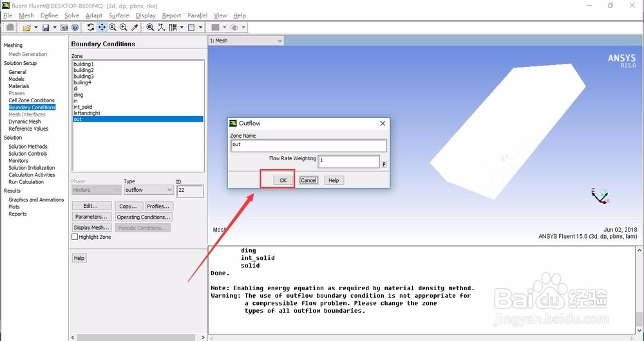This screenshot has width=644, height=341.
Task: Click the Profiles... button
Action: point(159,206)
